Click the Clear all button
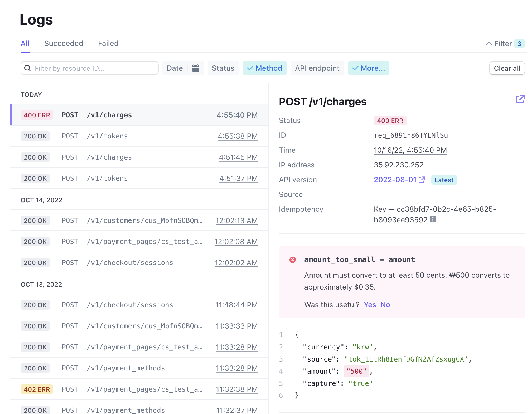532x414 pixels. (507, 68)
